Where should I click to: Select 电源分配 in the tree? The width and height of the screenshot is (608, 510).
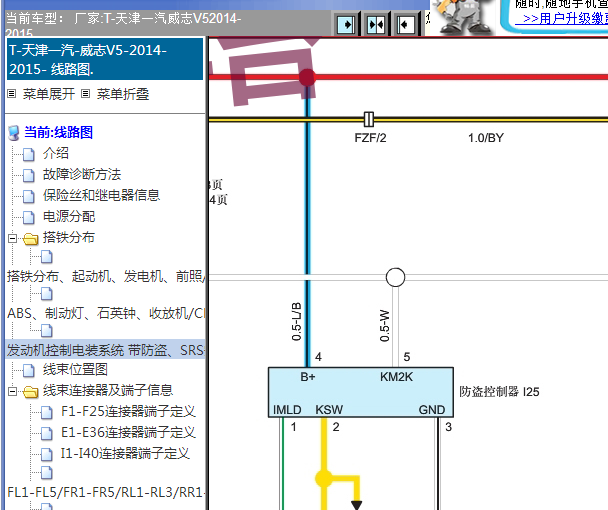click(69, 216)
